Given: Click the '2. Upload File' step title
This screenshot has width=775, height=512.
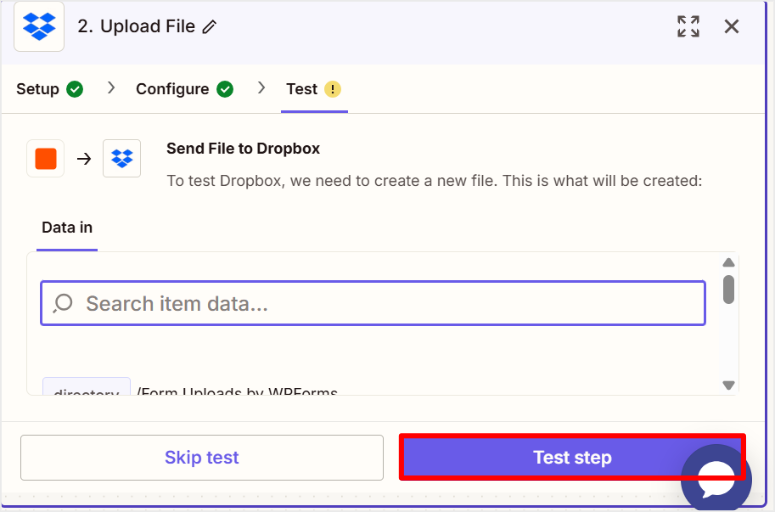Looking at the screenshot, I should 136,26.
